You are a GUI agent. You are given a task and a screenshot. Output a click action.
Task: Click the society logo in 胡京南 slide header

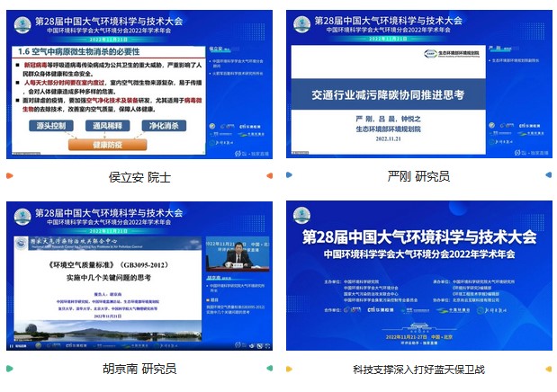[x=22, y=217]
